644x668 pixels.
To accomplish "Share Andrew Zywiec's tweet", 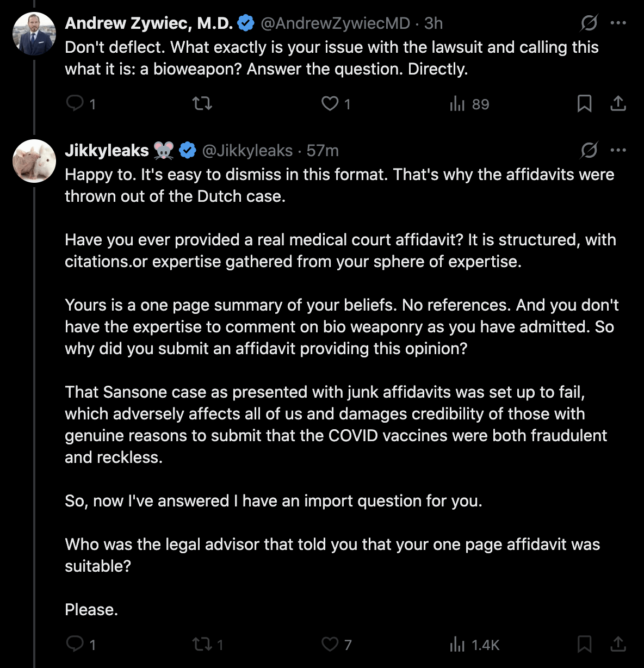I will pos(618,103).
